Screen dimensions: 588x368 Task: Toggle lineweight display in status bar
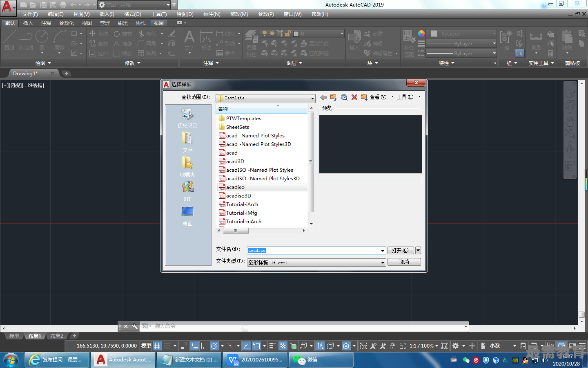point(273,346)
